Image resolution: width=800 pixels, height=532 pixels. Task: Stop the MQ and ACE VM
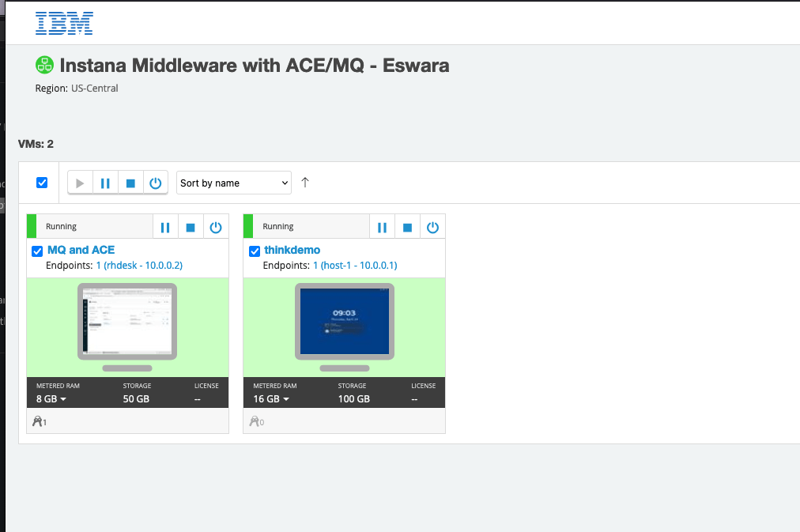pos(191,227)
